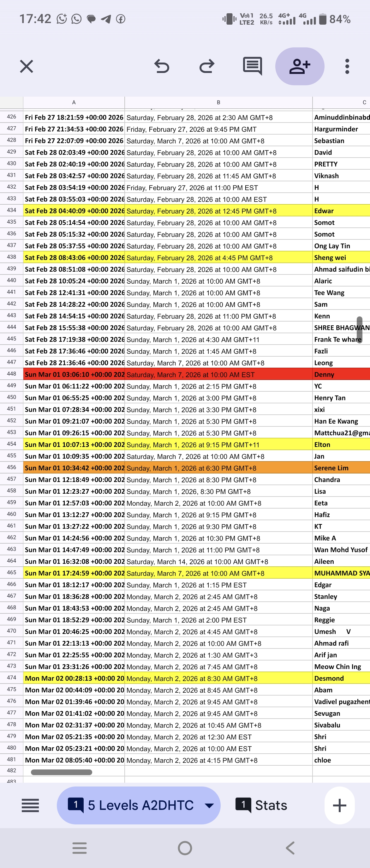Select cell Sunday, March 1, 2026 at 4:30 AM GMT+11
The image size is (370, 868).
218,339
